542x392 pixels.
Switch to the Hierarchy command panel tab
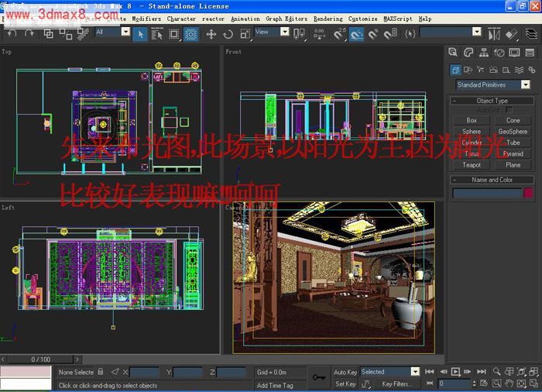point(484,52)
